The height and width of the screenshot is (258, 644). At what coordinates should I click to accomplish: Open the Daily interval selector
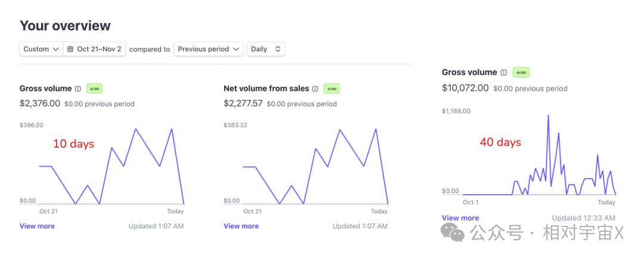click(x=265, y=49)
